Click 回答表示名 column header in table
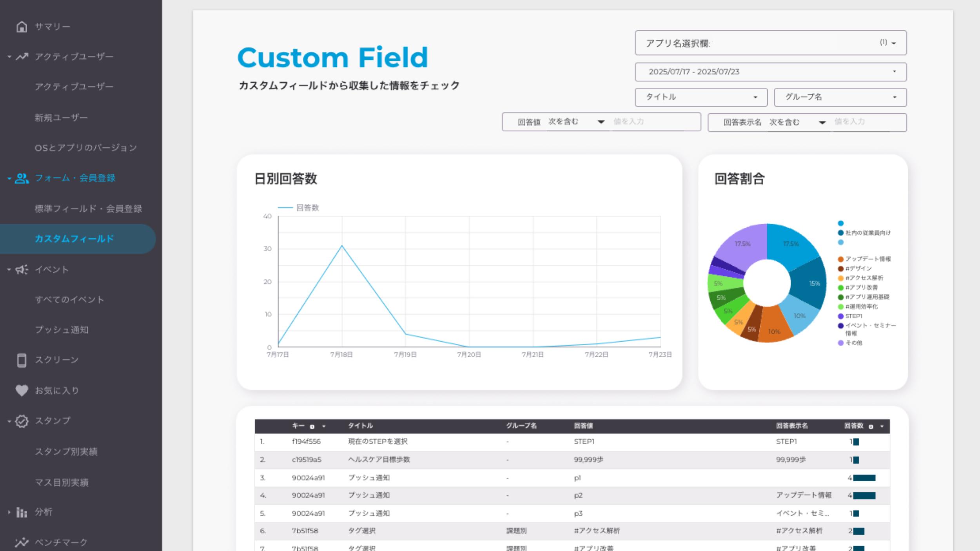This screenshot has height=551, width=980. 792,426
